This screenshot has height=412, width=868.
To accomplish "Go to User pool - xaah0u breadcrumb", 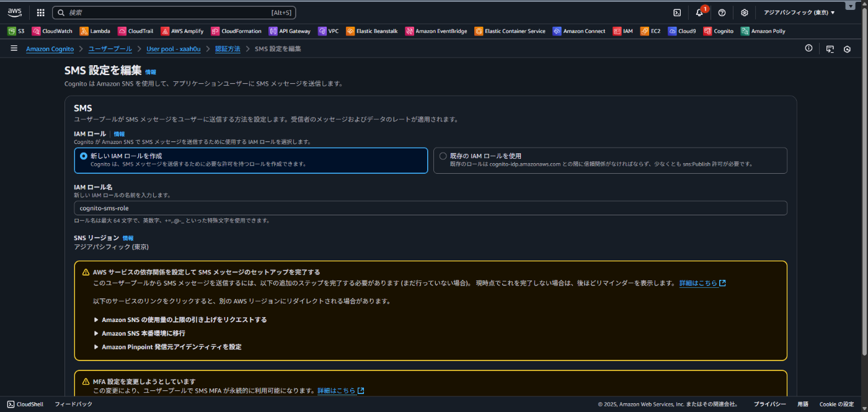I will (174, 48).
